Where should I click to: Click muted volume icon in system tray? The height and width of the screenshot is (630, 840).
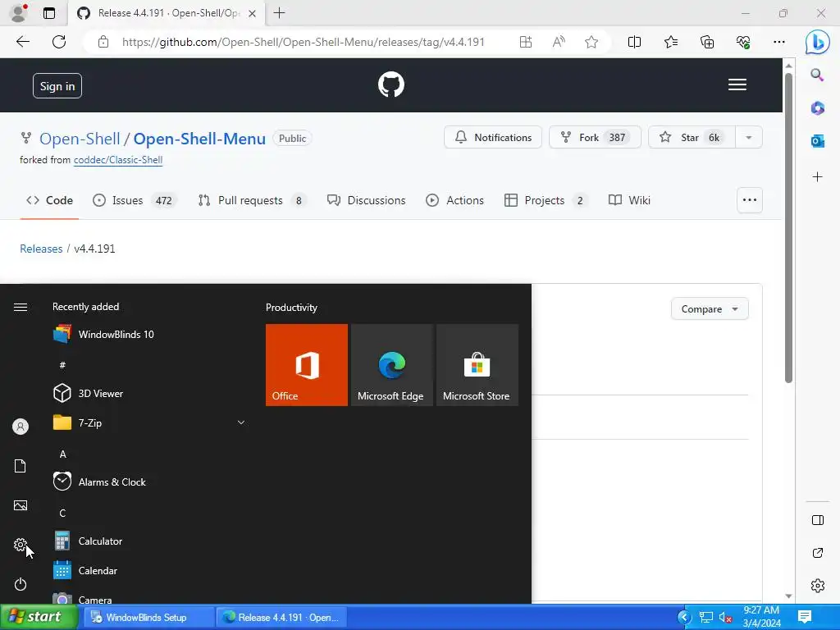(x=725, y=617)
